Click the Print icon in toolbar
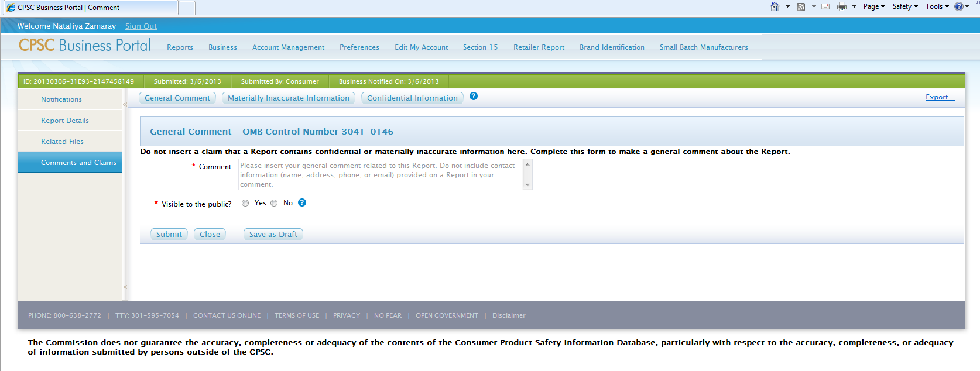This screenshot has height=371, width=980. (842, 6)
